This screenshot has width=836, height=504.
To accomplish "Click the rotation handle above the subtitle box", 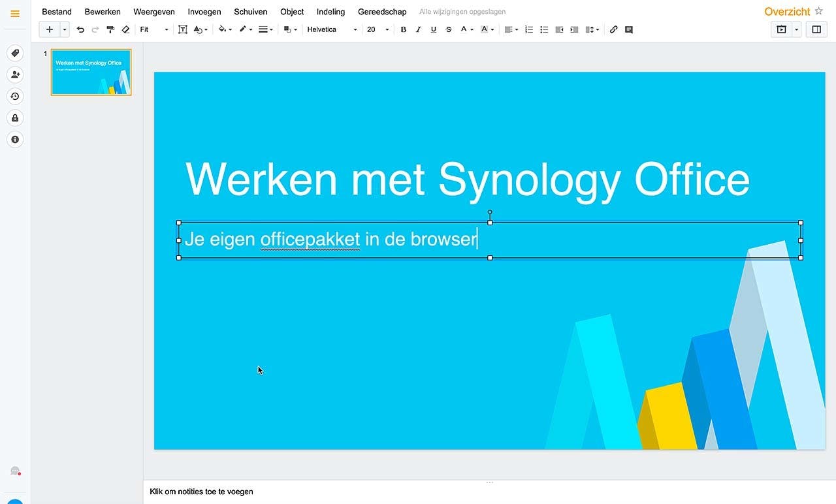I will click(490, 212).
